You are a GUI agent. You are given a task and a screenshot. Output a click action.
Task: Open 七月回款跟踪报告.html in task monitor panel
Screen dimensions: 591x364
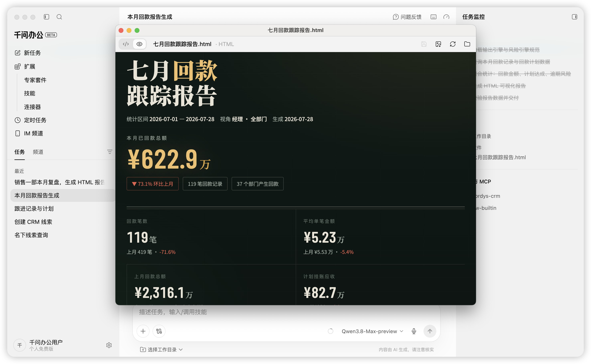click(501, 157)
